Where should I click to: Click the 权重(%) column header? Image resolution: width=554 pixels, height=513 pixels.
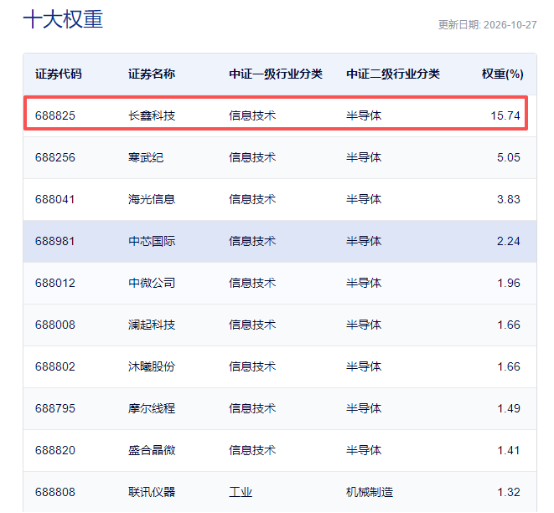[x=503, y=74]
